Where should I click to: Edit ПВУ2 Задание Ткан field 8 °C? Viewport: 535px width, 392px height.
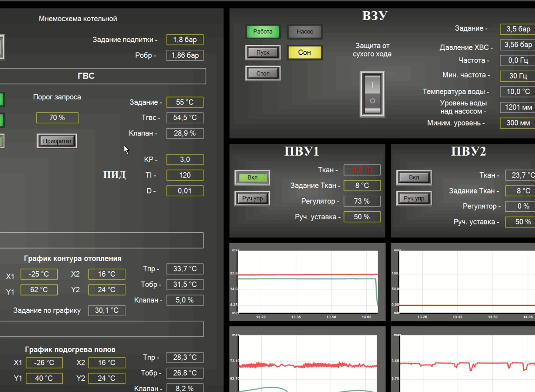pyautogui.click(x=520, y=191)
